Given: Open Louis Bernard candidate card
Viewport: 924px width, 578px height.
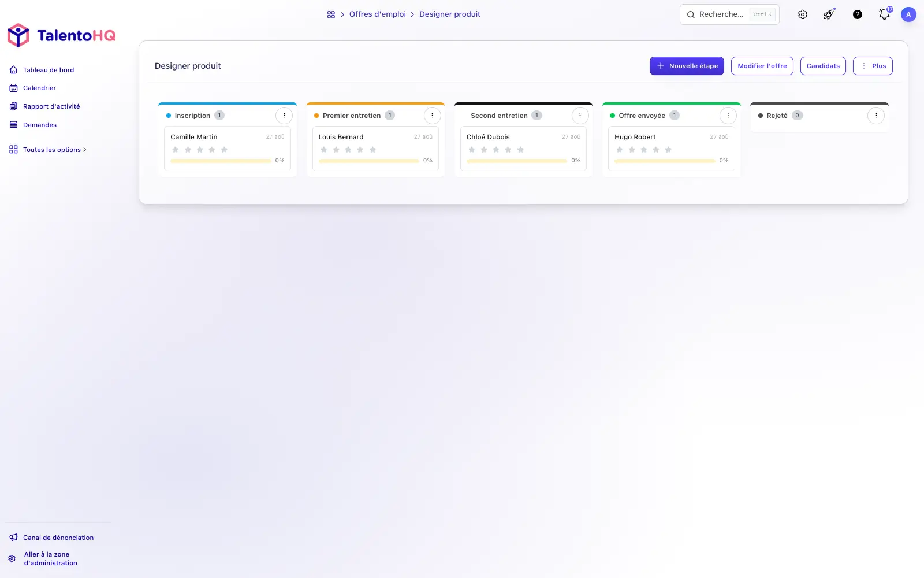Looking at the screenshot, I should click(375, 149).
